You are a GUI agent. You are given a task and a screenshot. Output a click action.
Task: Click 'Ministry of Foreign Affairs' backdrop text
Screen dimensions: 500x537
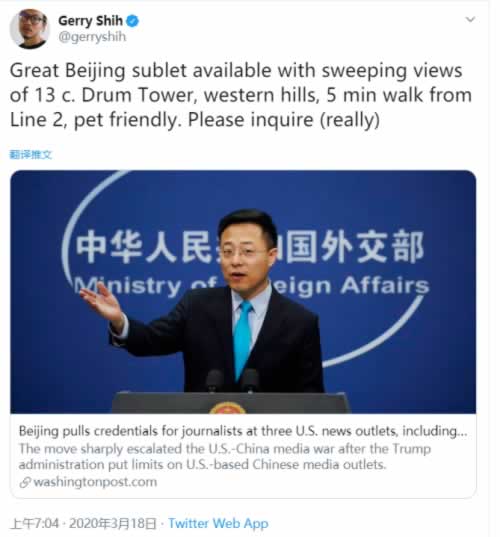point(252,286)
